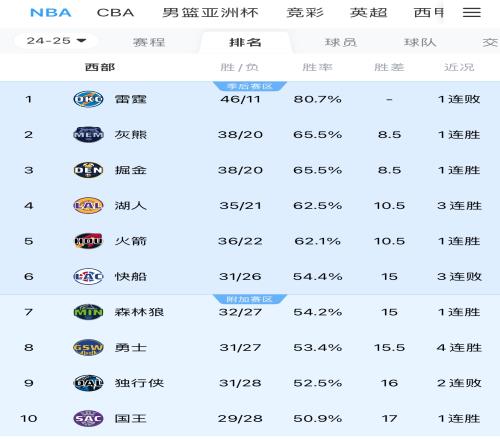
Task: Tap the Timberwolves MIN team logo
Action: coord(88,312)
